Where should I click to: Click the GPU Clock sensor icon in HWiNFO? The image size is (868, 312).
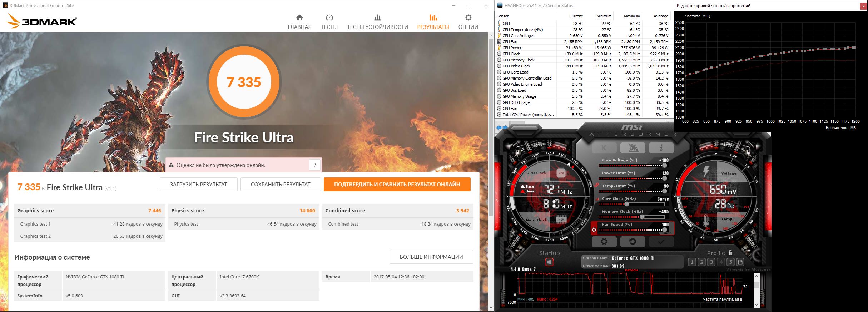click(x=499, y=54)
